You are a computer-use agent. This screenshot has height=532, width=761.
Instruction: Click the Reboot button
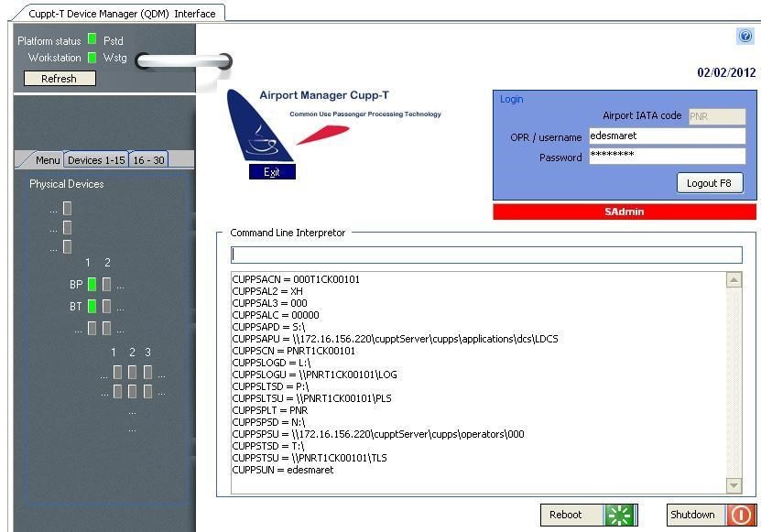pos(571,515)
